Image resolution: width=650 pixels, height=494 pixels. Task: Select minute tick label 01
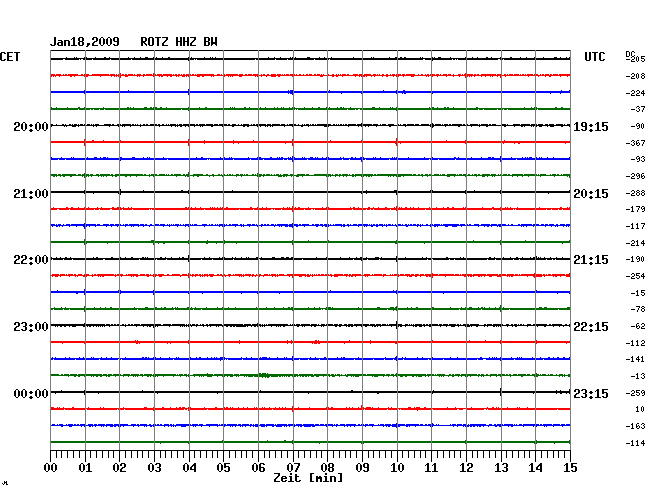point(85,468)
